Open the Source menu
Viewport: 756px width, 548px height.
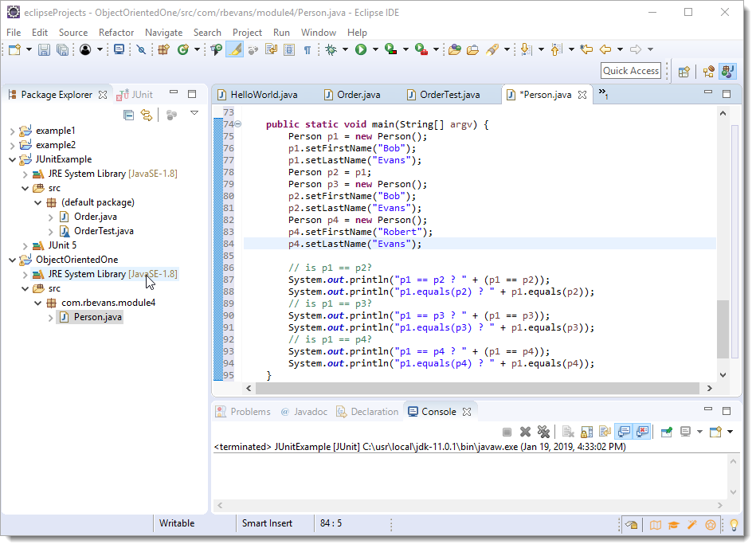point(73,33)
